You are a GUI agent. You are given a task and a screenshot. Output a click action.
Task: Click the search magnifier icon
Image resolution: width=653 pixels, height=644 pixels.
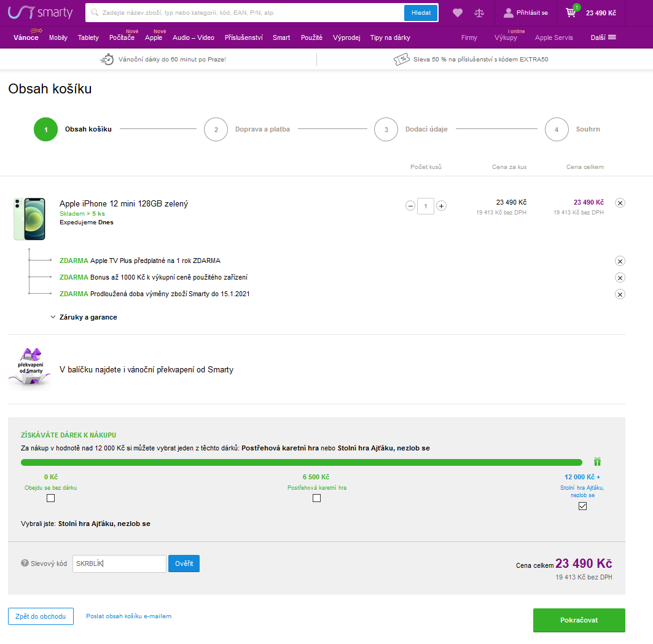95,12
